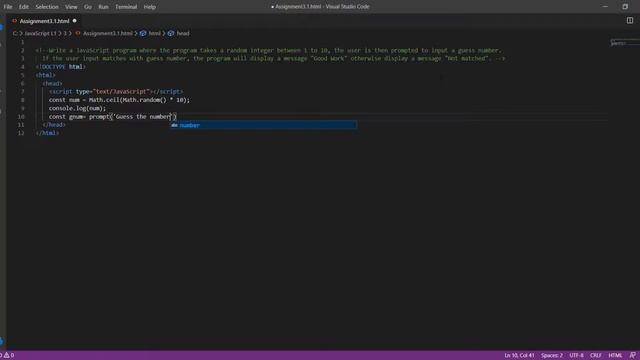The image size is (640, 360).
Task: Click 'Guess the number' string on line 10
Action: coord(142,117)
